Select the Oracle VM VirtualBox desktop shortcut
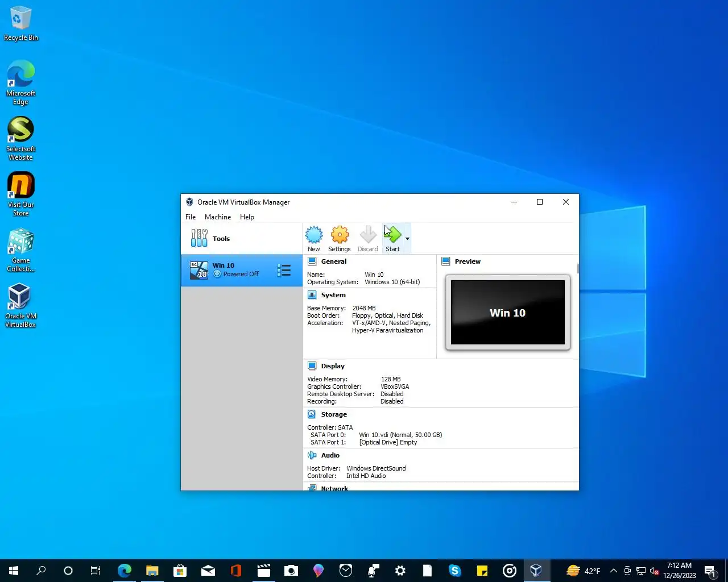This screenshot has height=582, width=728. (x=21, y=306)
